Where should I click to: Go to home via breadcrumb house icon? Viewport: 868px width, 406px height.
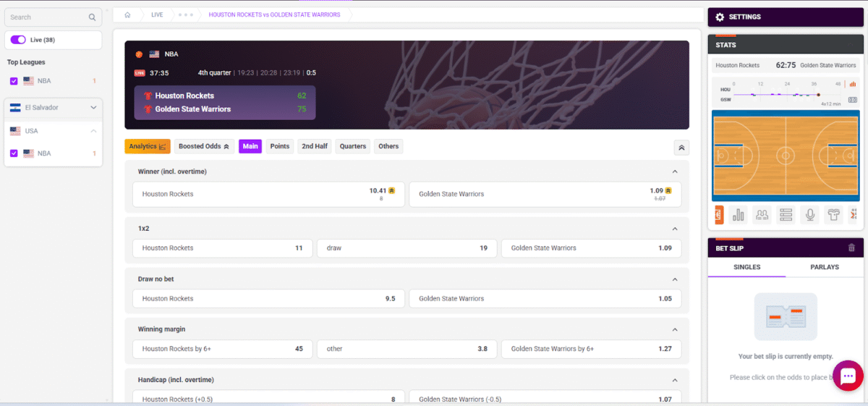(x=127, y=14)
